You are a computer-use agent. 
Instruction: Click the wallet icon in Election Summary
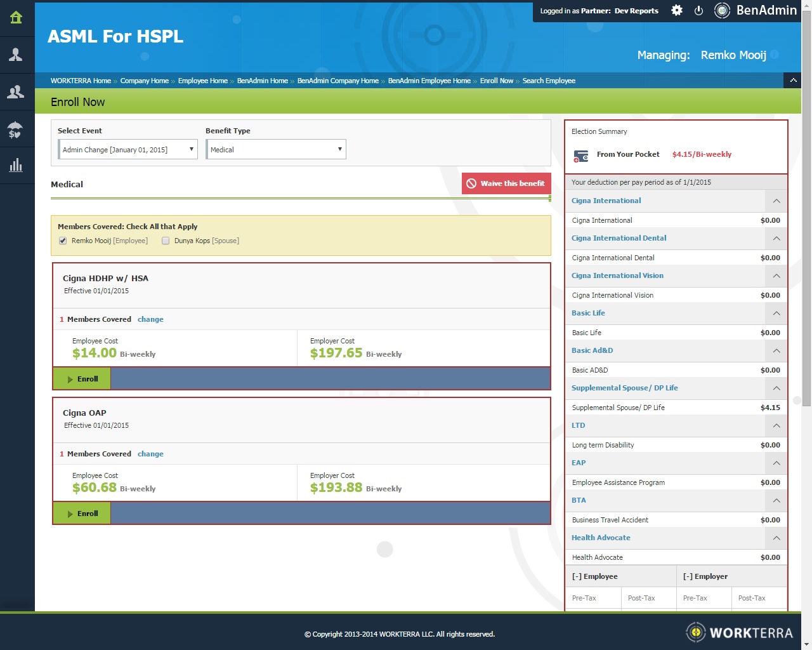pyautogui.click(x=580, y=156)
